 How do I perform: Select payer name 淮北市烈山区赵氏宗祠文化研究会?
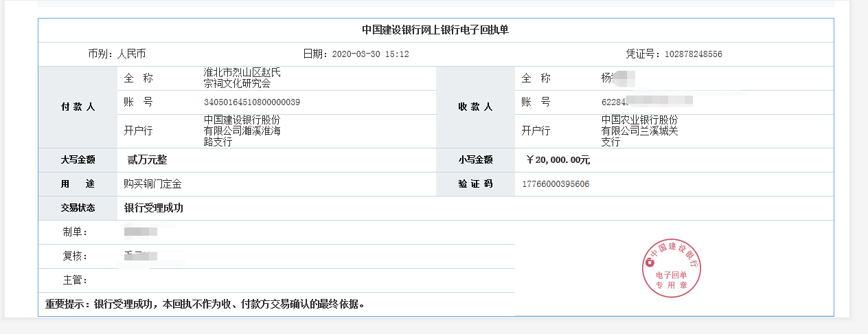(x=242, y=78)
